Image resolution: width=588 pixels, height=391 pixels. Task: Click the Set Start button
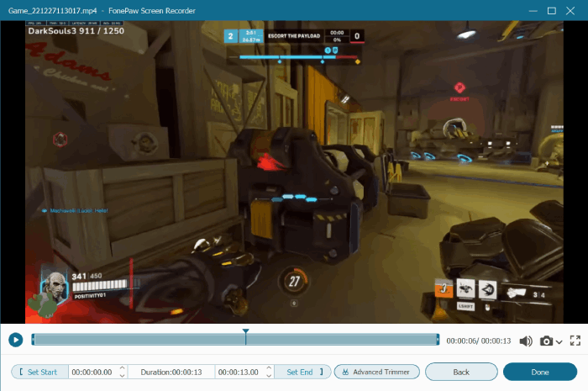(x=39, y=372)
